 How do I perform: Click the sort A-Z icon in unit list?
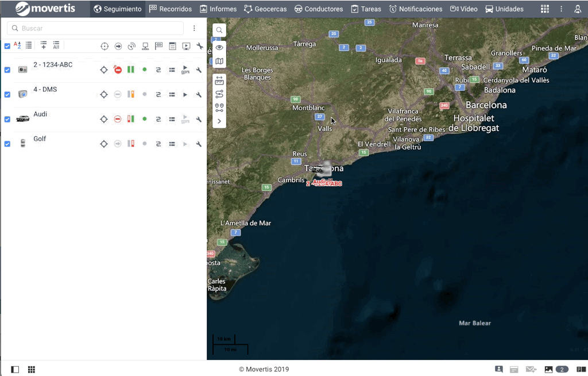point(17,45)
